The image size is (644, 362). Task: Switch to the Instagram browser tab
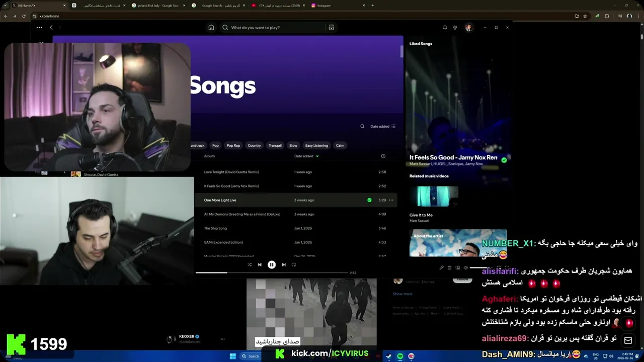[x=337, y=6]
